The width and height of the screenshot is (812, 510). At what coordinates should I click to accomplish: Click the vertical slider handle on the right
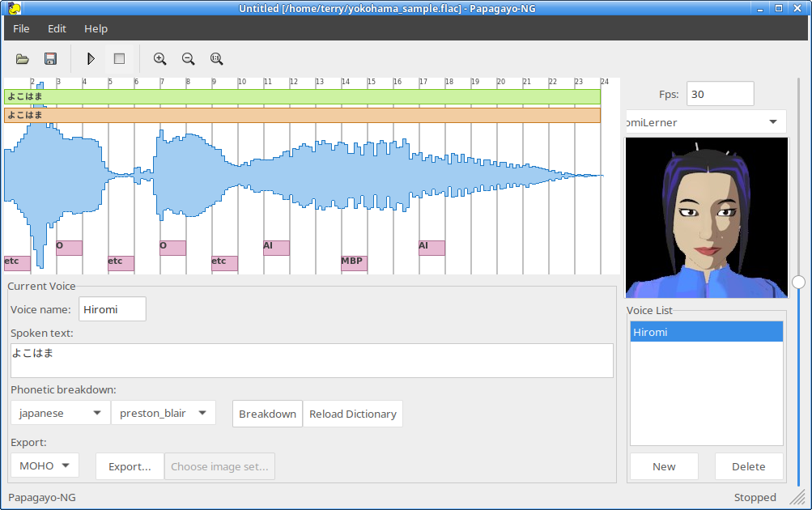pyautogui.click(x=799, y=282)
